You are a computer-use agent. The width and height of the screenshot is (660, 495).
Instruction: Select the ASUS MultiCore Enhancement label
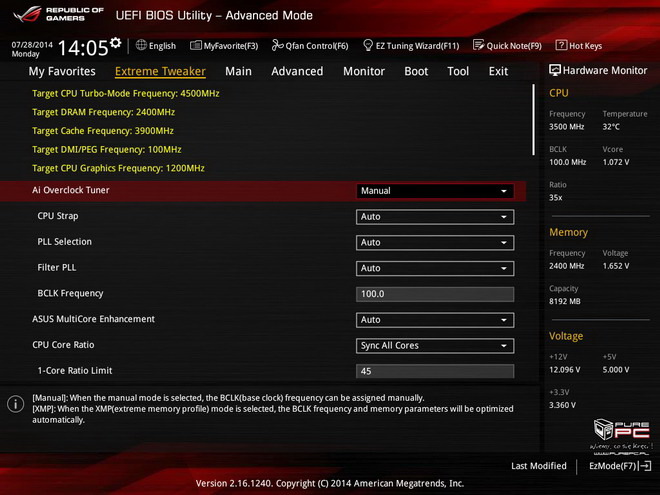coord(93,319)
